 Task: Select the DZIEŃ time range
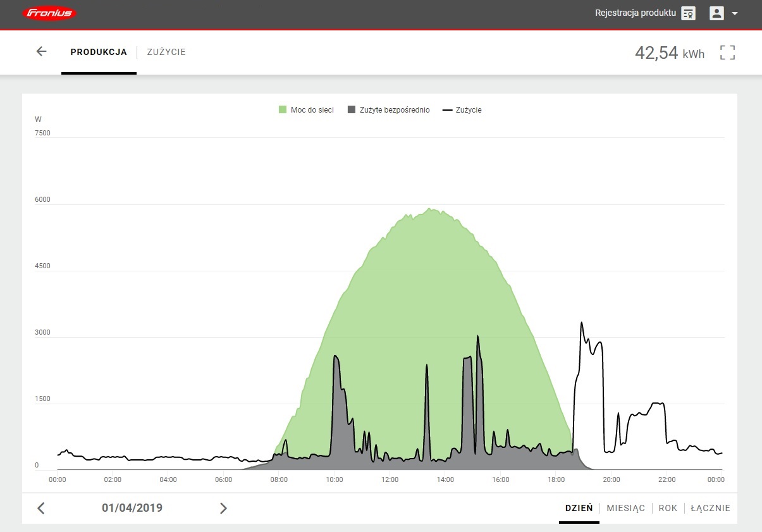(x=579, y=508)
